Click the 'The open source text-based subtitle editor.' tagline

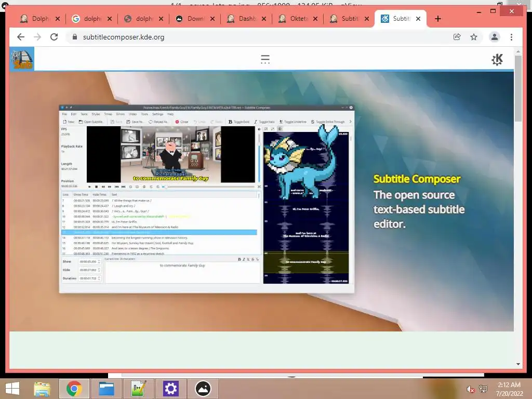point(419,209)
